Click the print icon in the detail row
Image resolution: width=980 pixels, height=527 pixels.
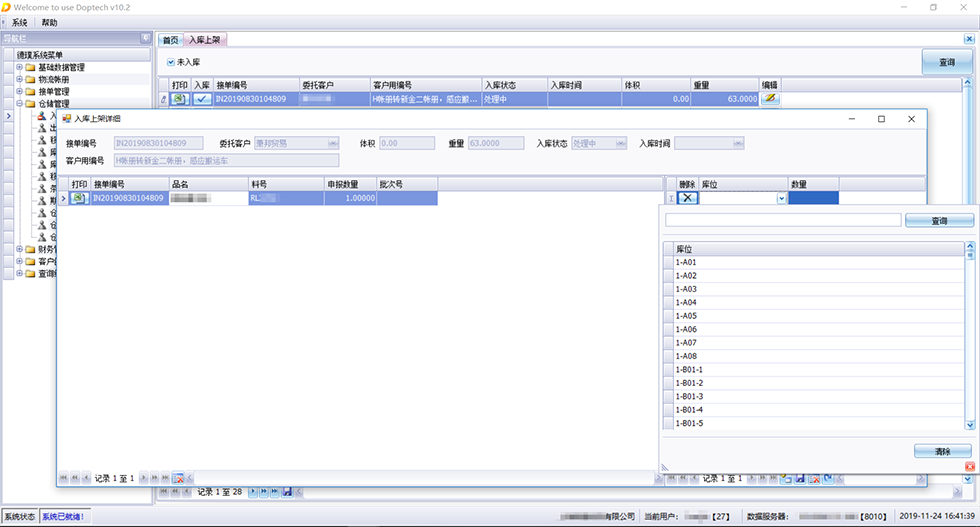click(80, 198)
